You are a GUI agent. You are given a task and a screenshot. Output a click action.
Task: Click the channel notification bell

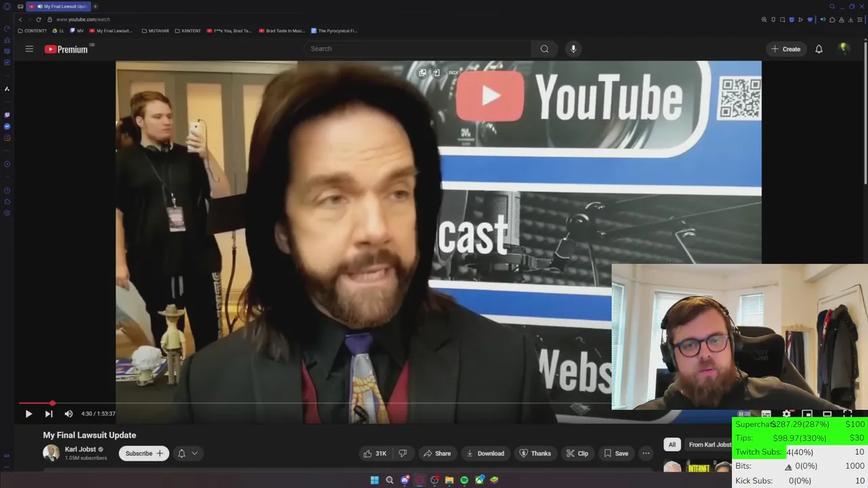pyautogui.click(x=181, y=453)
